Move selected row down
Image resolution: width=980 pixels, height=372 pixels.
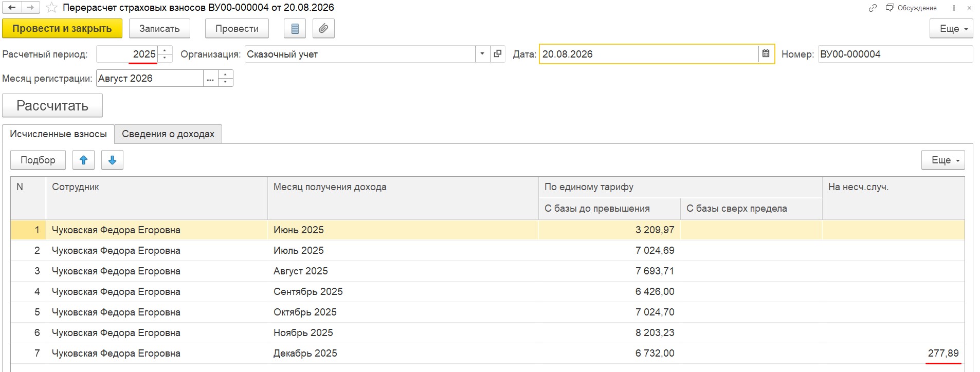113,160
